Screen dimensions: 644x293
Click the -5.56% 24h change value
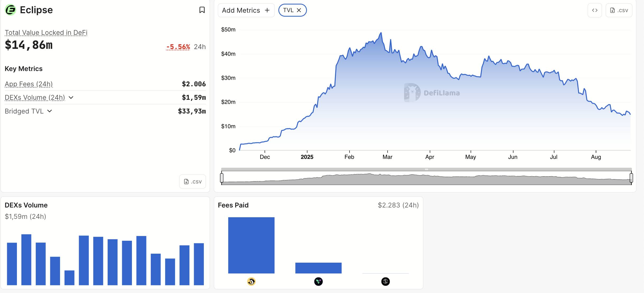click(x=178, y=47)
